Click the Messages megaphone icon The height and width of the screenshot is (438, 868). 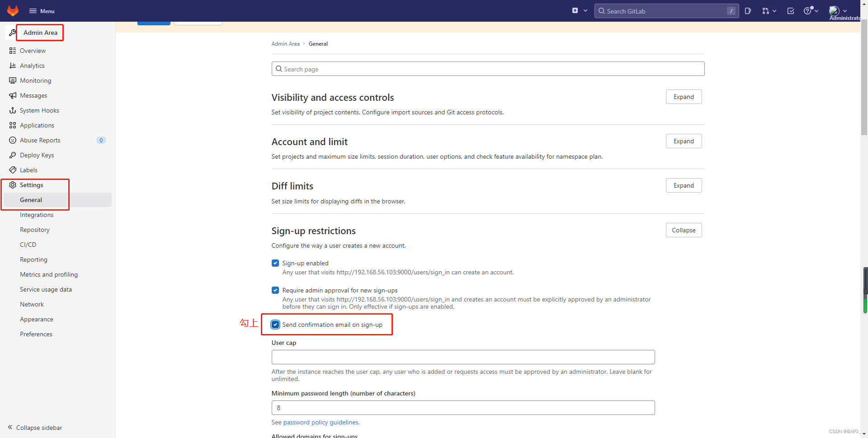(x=13, y=95)
